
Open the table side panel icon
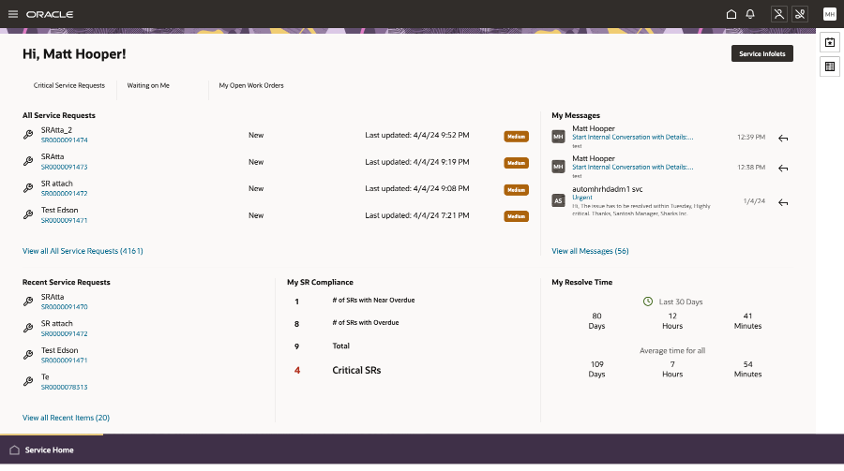(x=829, y=67)
